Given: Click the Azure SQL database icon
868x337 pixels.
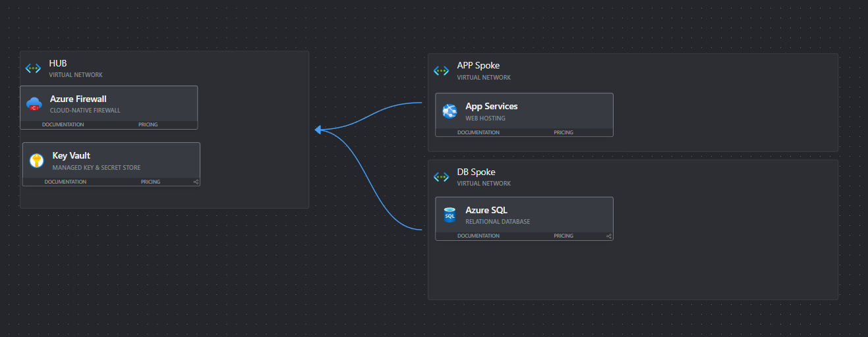Looking at the screenshot, I should tap(449, 215).
